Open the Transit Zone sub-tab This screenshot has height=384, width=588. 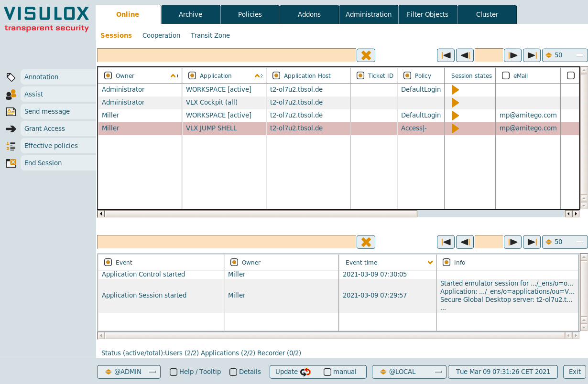(210, 35)
